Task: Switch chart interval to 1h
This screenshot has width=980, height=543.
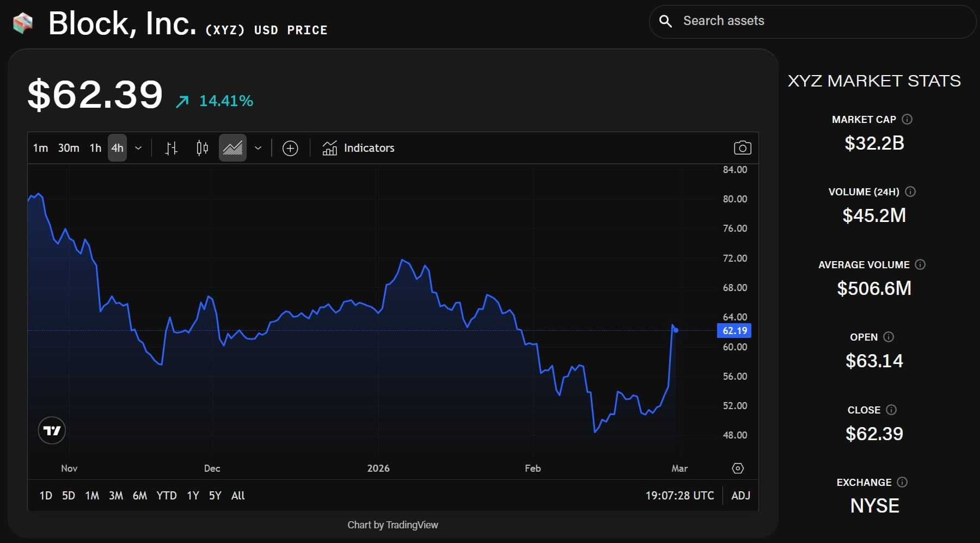Action: click(95, 147)
